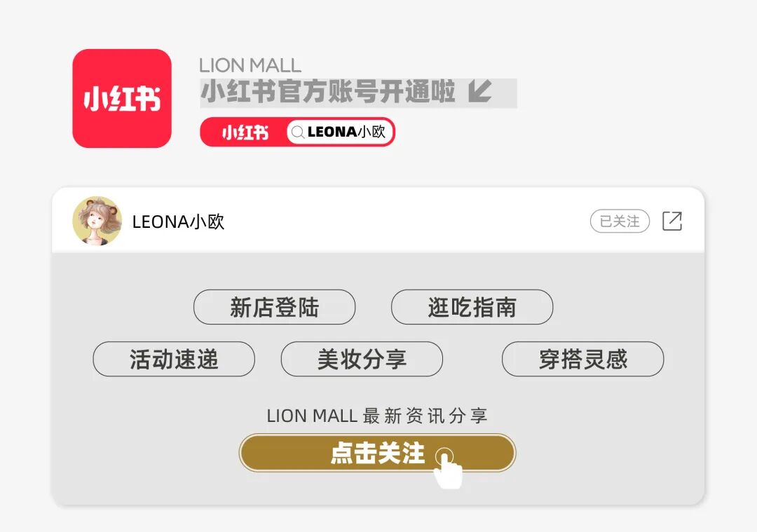
Task: Click the diagonal arrow after 小红书官方账号开通啦
Action: coord(480,92)
